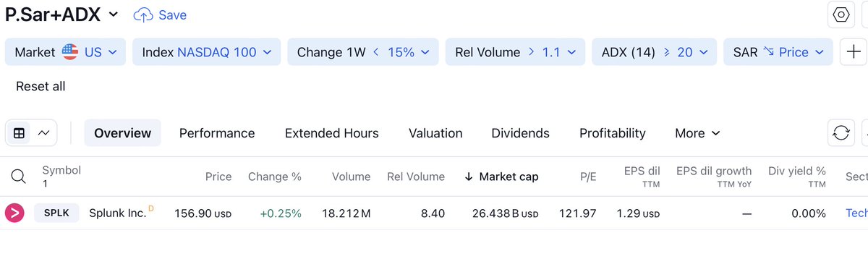868x280 pixels.
Task: Switch to the Performance tab
Action: (217, 133)
